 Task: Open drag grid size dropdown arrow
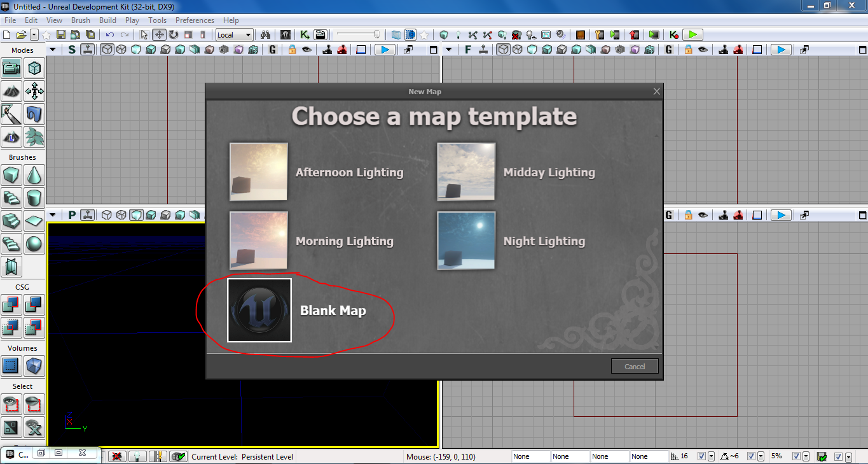[710, 456]
